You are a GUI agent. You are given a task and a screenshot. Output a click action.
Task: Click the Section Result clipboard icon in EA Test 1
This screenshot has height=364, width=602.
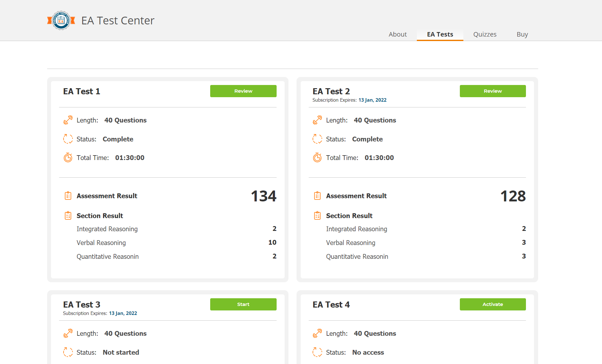[68, 216]
